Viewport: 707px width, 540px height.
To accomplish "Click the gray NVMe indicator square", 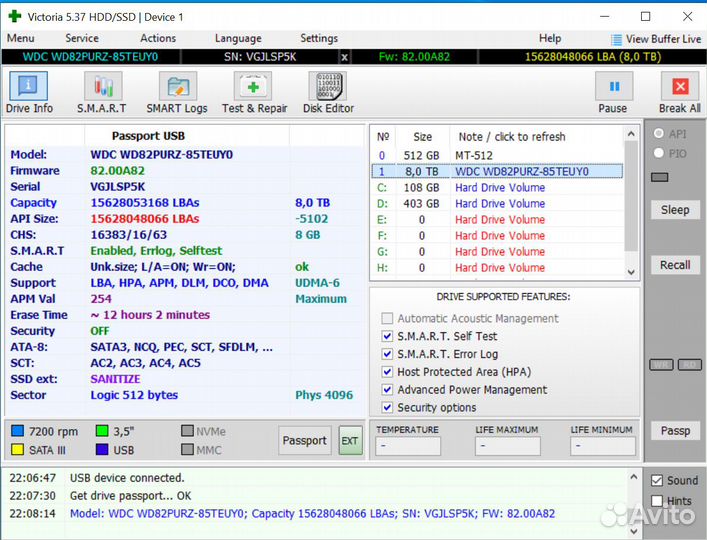I will 187,431.
